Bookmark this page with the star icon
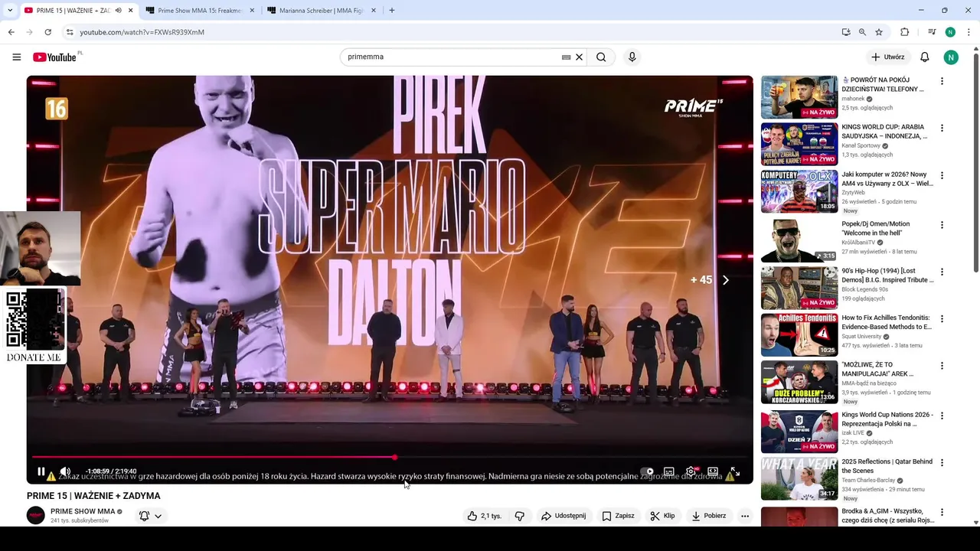 click(879, 32)
